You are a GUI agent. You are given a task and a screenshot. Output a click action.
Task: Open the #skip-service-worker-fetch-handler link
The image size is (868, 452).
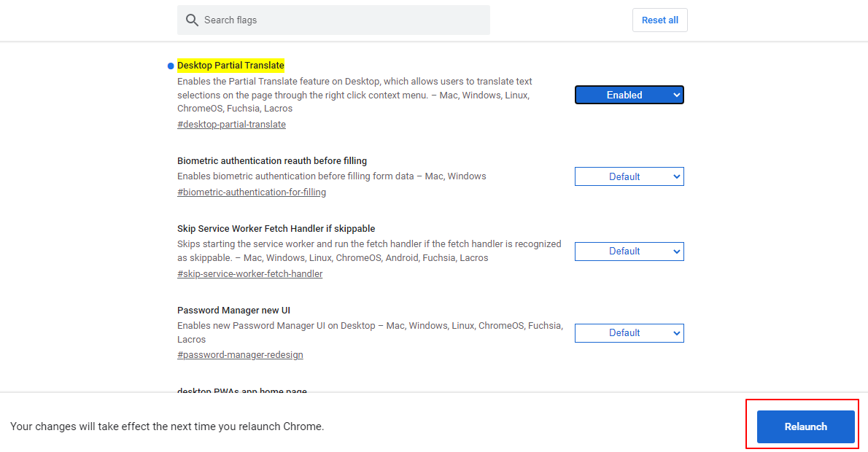(x=249, y=274)
